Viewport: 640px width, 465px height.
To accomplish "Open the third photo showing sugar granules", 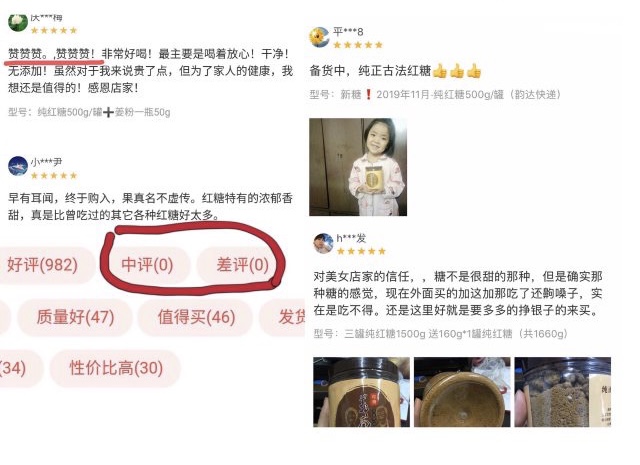I will tap(562, 392).
